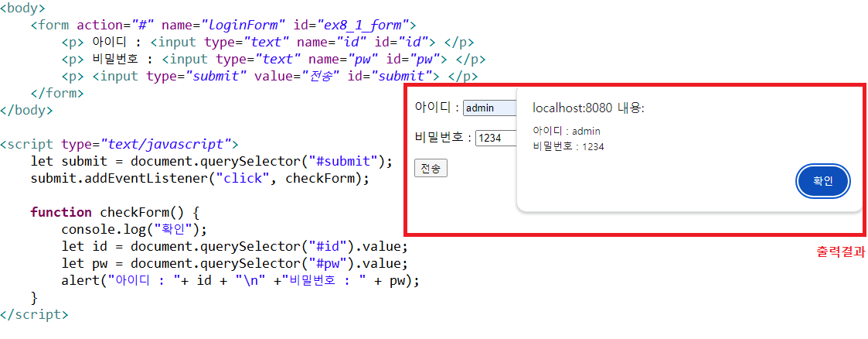Click the 아이디 input field containing admin
This screenshot has height=339, width=868.
coord(490,108)
